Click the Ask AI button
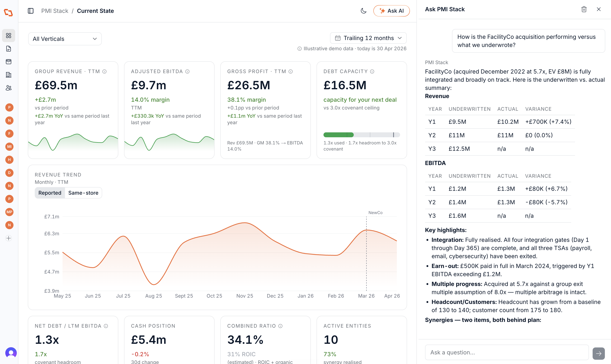Viewport: 611px width, 364px height. pyautogui.click(x=391, y=11)
